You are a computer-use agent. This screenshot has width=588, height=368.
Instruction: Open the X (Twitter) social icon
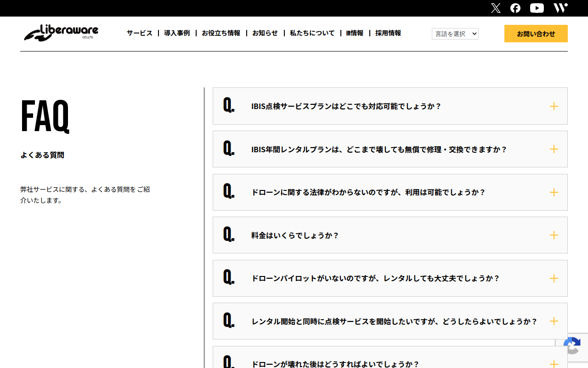click(496, 8)
